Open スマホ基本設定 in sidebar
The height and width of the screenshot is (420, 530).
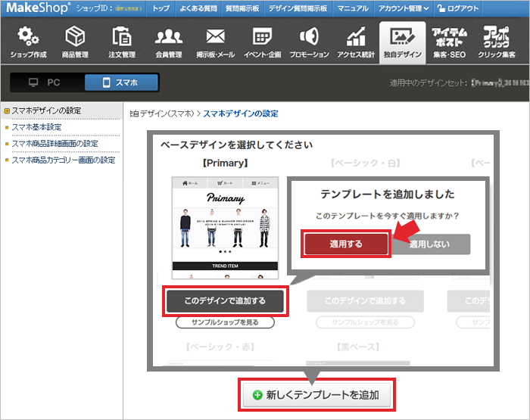[x=36, y=127]
